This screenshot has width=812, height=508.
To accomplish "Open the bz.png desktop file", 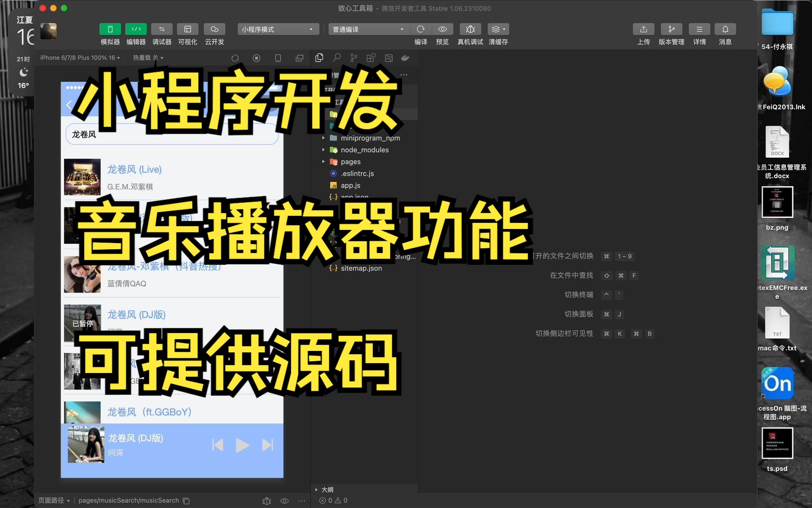I will coord(777,208).
